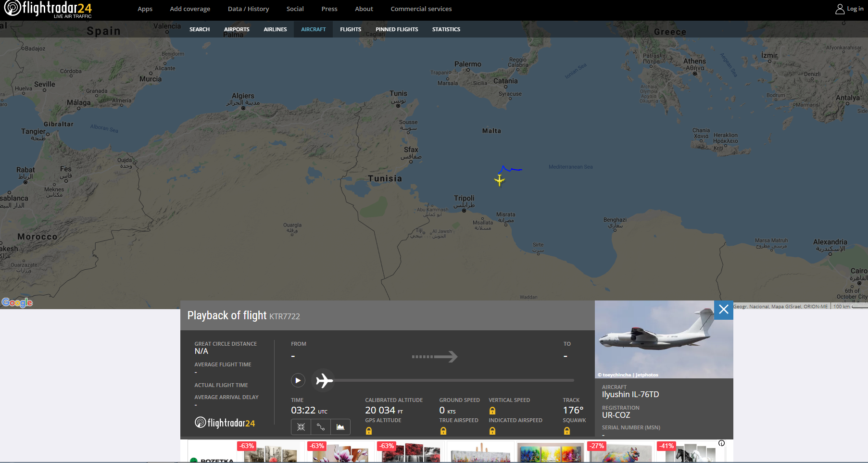Select the Pinned Flights tab
868x463 pixels.
397,29
